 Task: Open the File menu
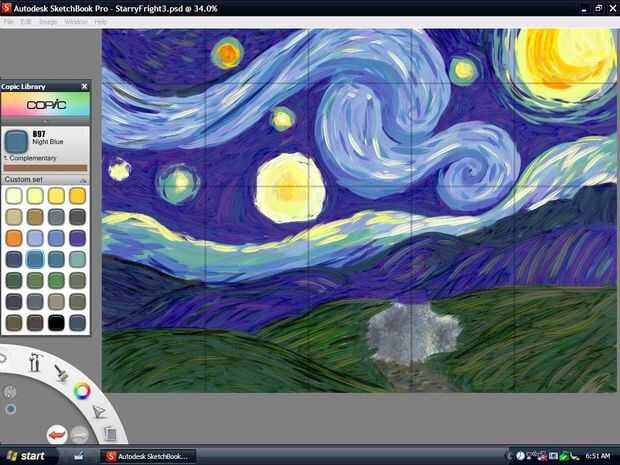click(x=8, y=22)
